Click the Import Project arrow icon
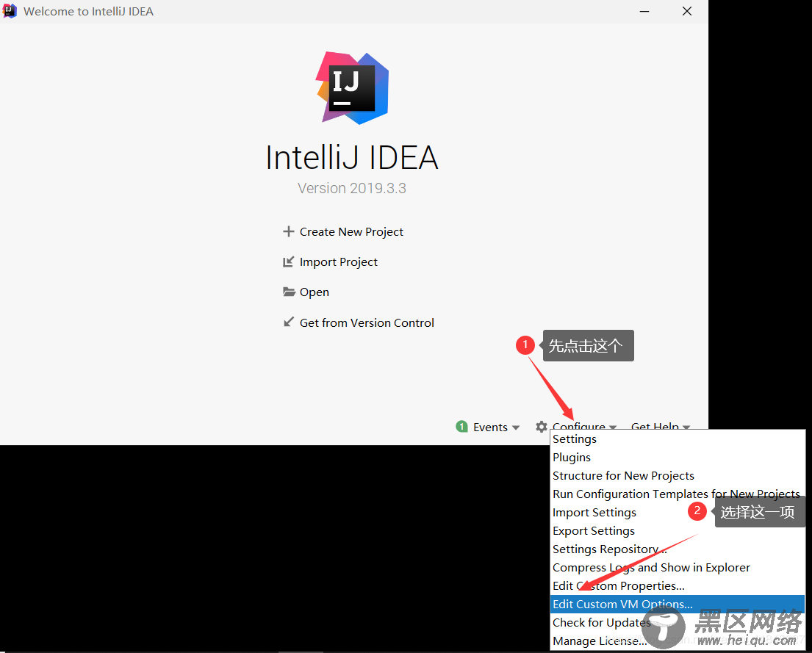 click(289, 262)
